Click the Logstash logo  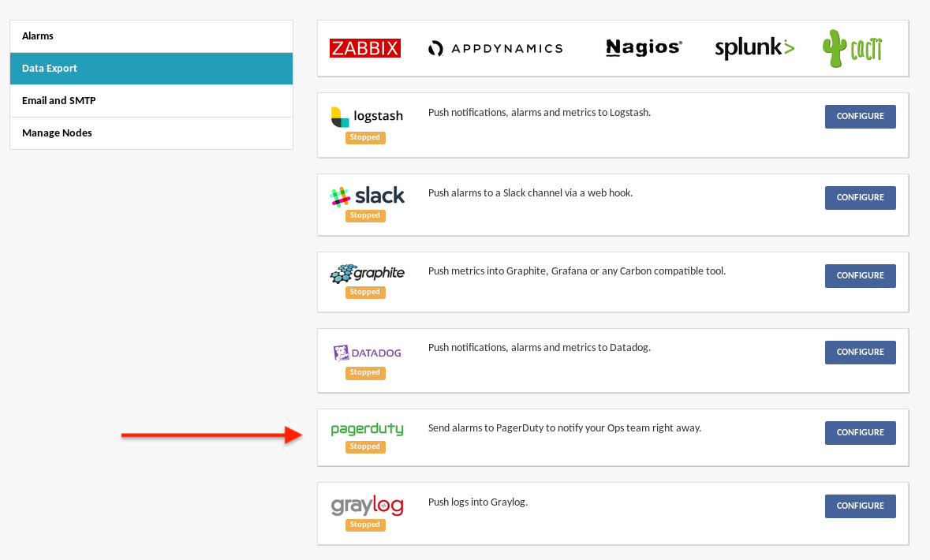[367, 116]
